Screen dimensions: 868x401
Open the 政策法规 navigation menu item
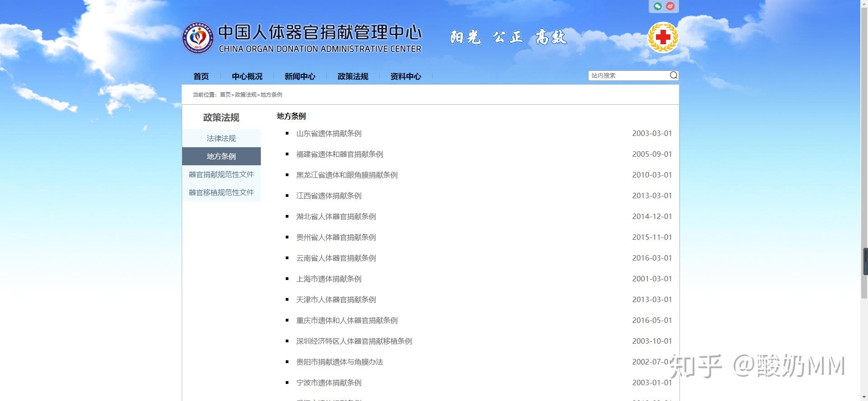(x=353, y=76)
